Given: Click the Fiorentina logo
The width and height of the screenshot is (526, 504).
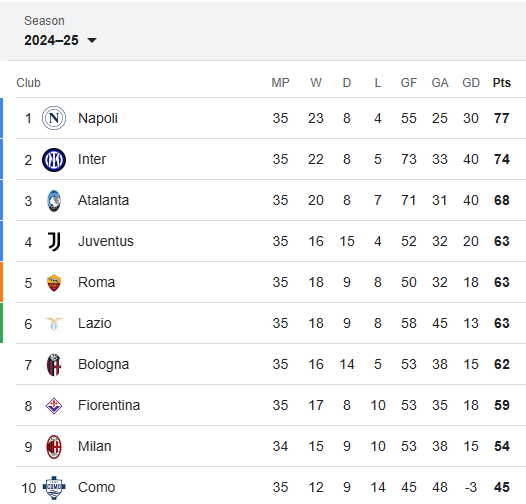Looking at the screenshot, I should tap(54, 406).
